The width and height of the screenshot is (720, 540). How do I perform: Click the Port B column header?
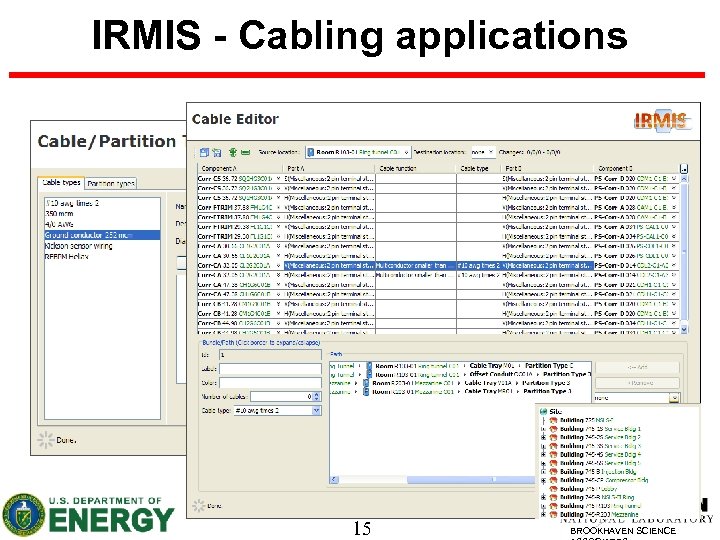click(x=546, y=169)
